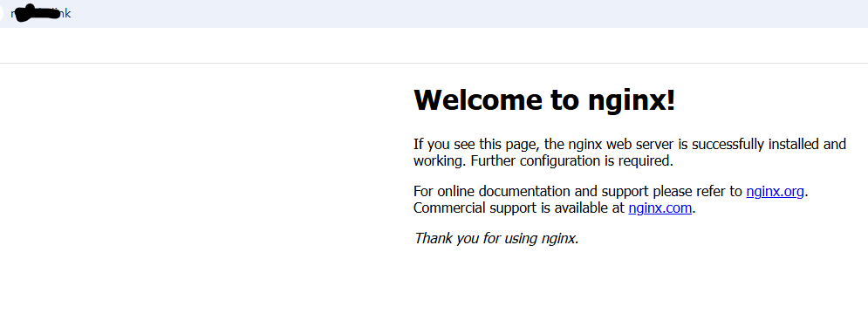Click the 'For online documentation and support' text
The height and width of the screenshot is (320, 868).
(531, 192)
